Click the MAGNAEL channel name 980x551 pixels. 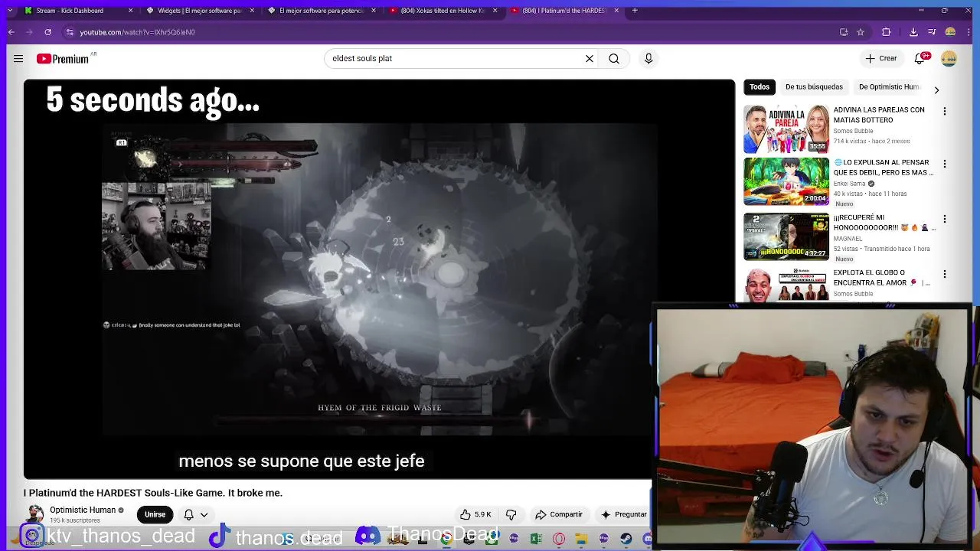(849, 239)
